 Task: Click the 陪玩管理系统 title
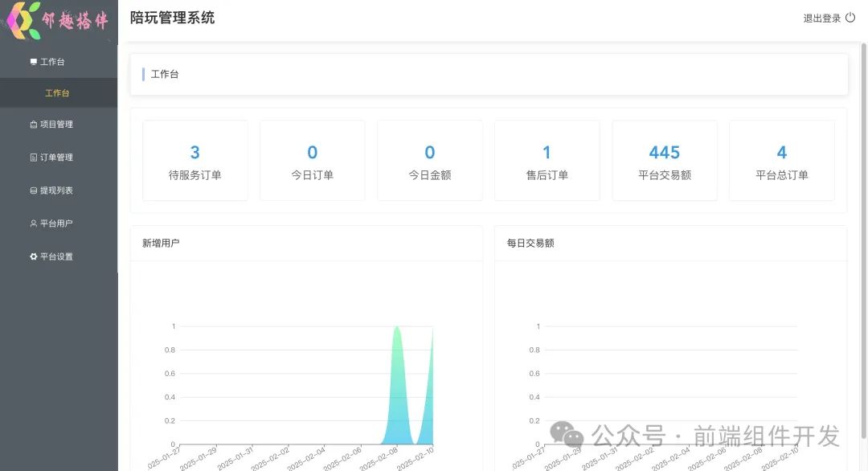click(172, 18)
